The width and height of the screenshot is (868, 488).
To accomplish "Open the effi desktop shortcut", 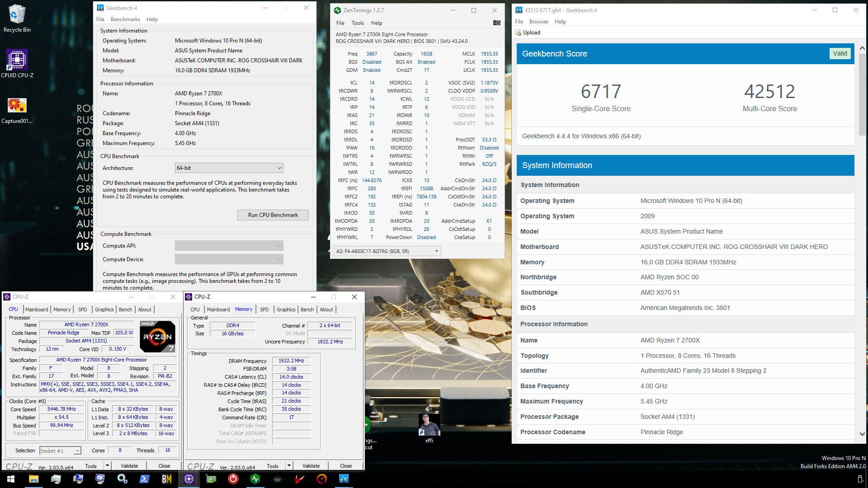I will [x=429, y=428].
